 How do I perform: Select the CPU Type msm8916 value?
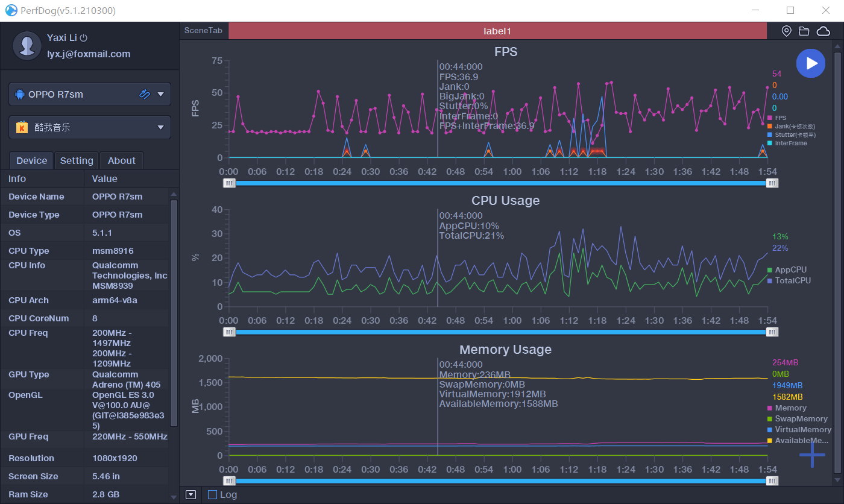point(113,251)
